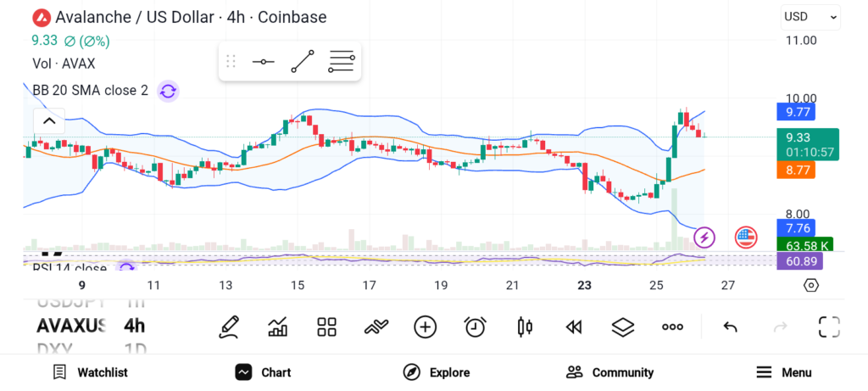Open the Community tab
This screenshot has height=391, width=868.
coord(610,372)
